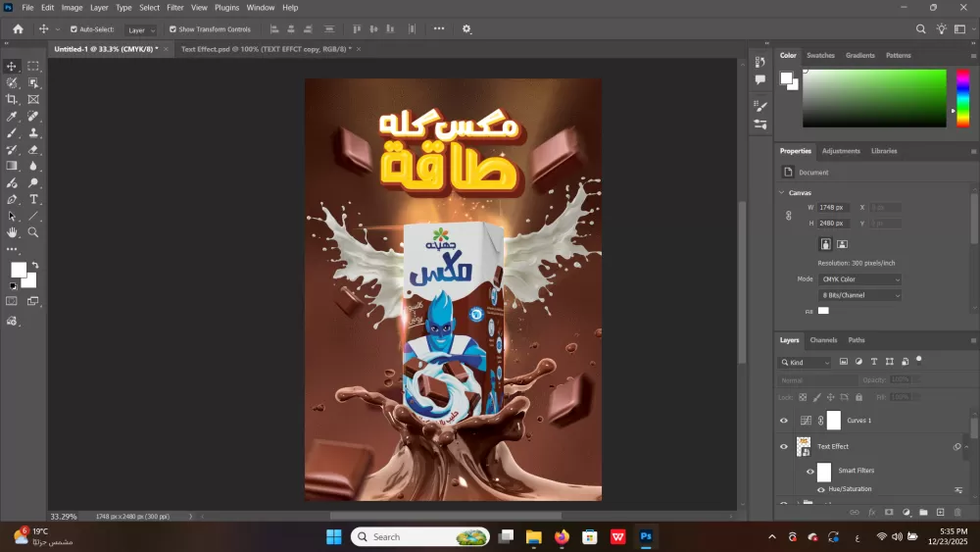
Task: Select the Gradient tool
Action: [11, 167]
